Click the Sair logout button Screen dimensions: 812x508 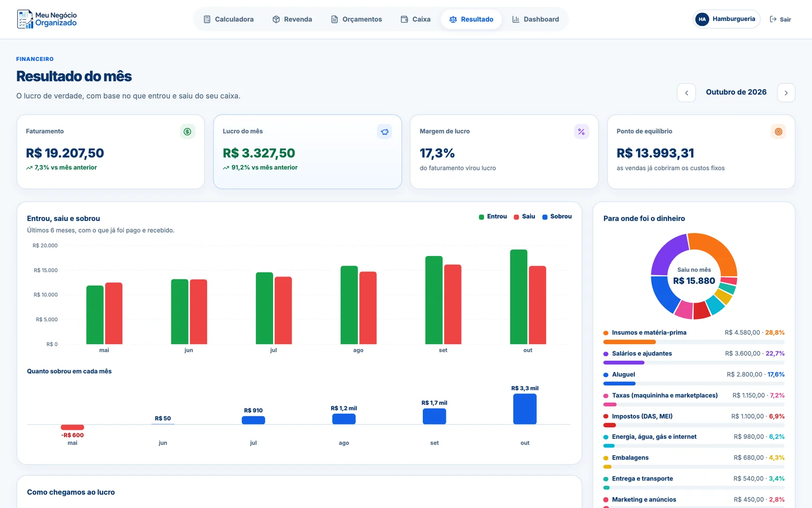click(781, 19)
